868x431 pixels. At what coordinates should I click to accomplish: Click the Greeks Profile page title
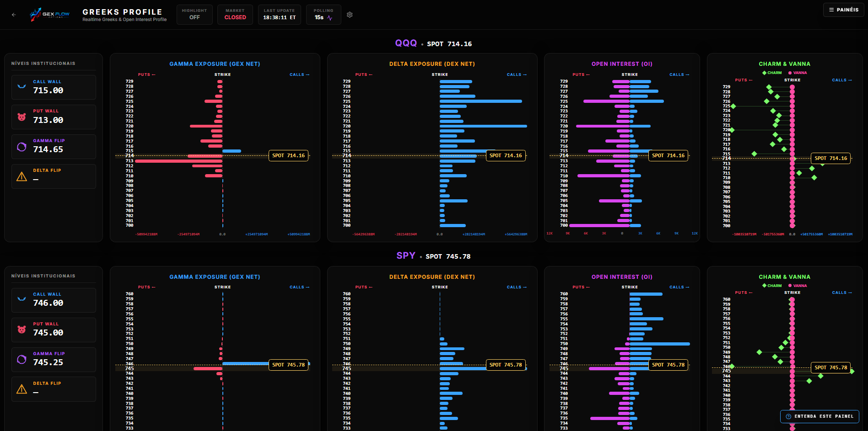(122, 12)
